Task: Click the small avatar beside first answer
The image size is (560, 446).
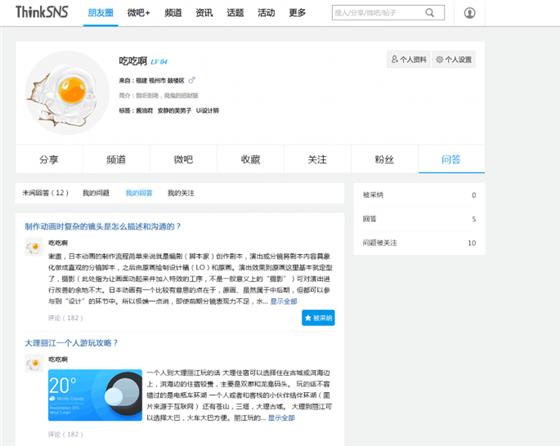Action: (x=34, y=247)
